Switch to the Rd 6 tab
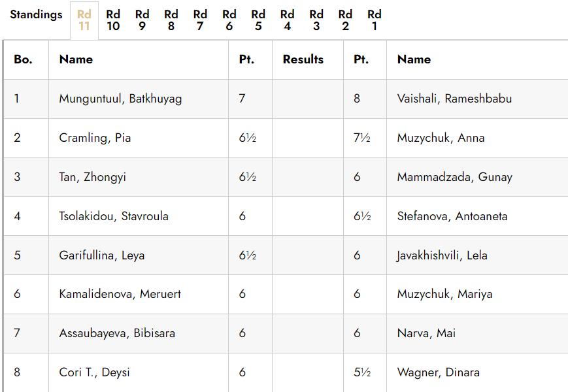The height and width of the screenshot is (392, 568). (x=229, y=20)
